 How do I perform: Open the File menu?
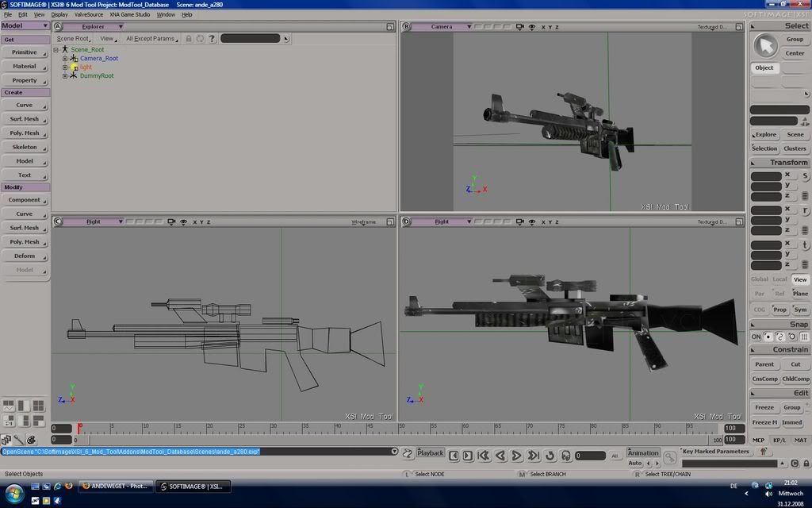point(8,14)
